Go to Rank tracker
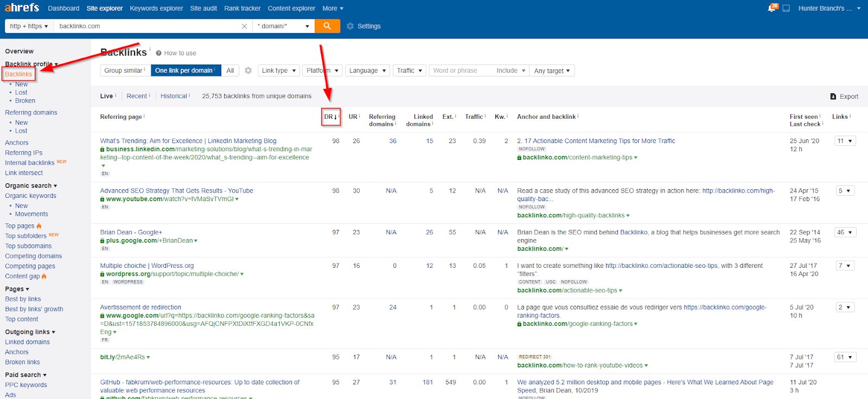Image resolution: width=868 pixels, height=399 pixels. coord(242,8)
